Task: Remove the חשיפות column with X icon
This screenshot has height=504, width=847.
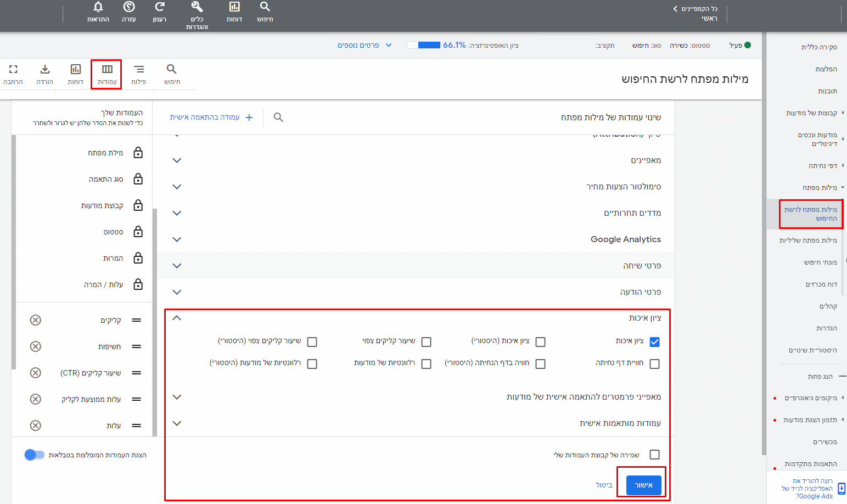Action: 36,346
